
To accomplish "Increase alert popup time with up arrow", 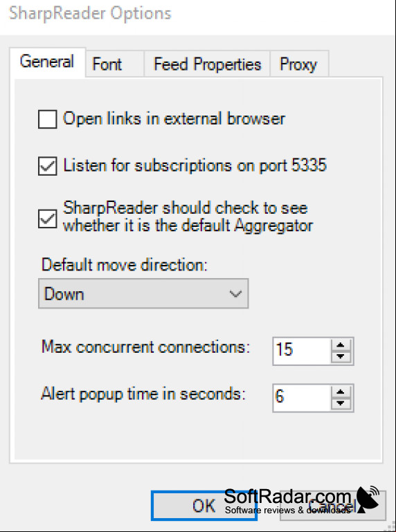I will (x=341, y=392).
